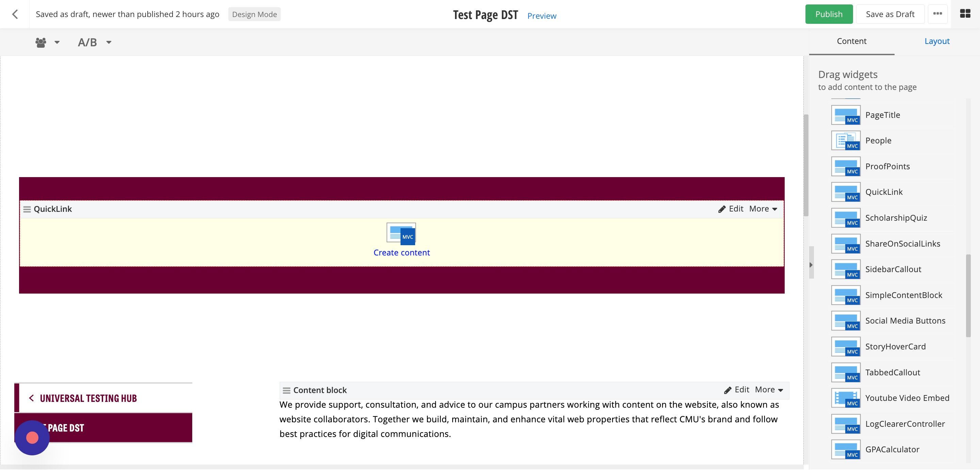Screen dimensions: 980x470
Task: Click the TabbedCallout label text
Action: 893,373
